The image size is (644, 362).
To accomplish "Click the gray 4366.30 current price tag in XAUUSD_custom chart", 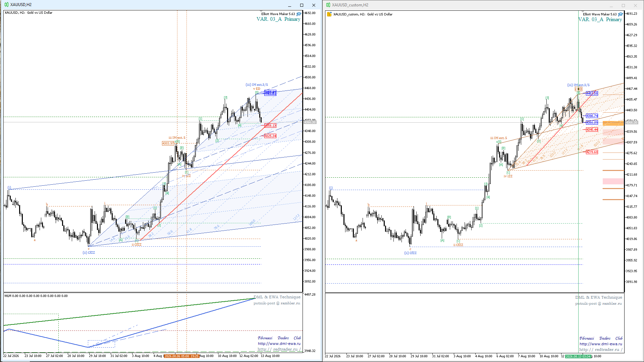I will (x=632, y=123).
